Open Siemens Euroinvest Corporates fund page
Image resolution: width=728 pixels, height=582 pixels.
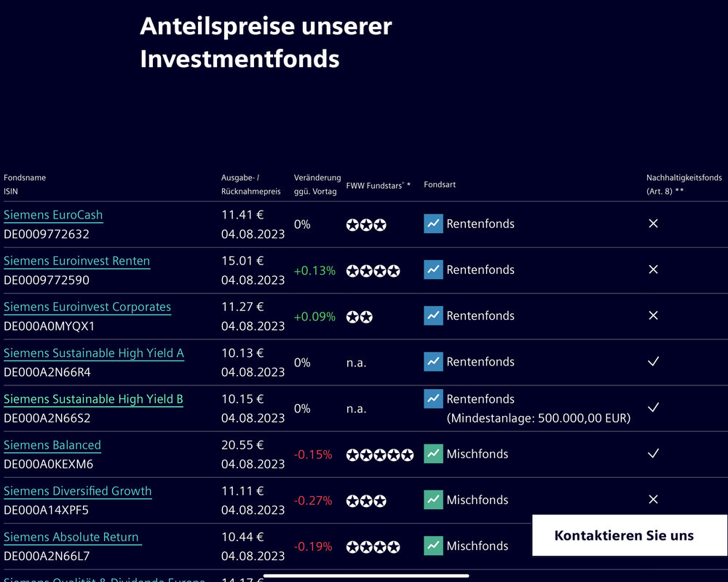pyautogui.click(x=87, y=307)
